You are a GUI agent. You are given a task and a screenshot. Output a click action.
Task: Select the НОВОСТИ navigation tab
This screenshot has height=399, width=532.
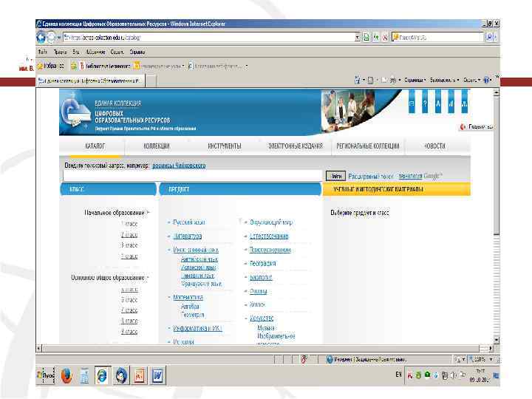pyautogui.click(x=434, y=146)
